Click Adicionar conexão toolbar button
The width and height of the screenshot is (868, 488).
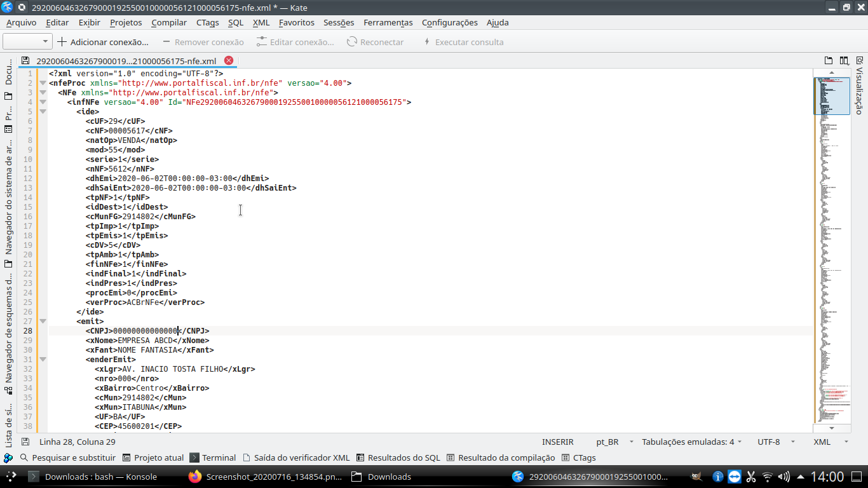(103, 42)
